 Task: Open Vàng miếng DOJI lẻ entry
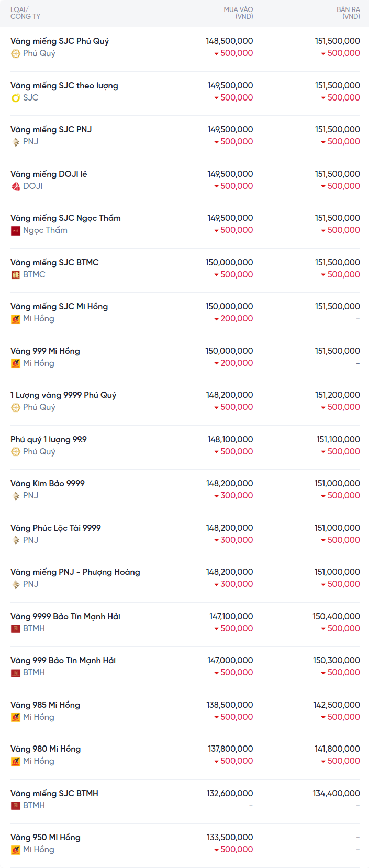tap(49, 174)
